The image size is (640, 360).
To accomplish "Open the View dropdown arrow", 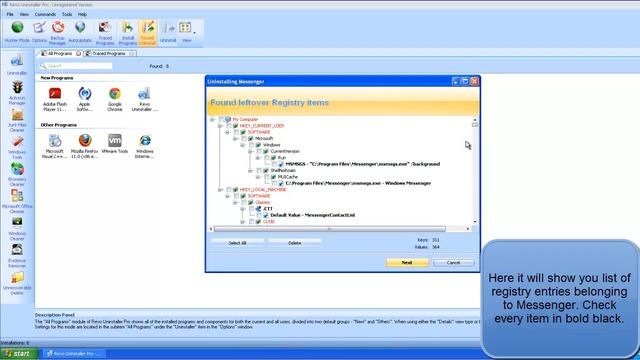I will point(194,32).
